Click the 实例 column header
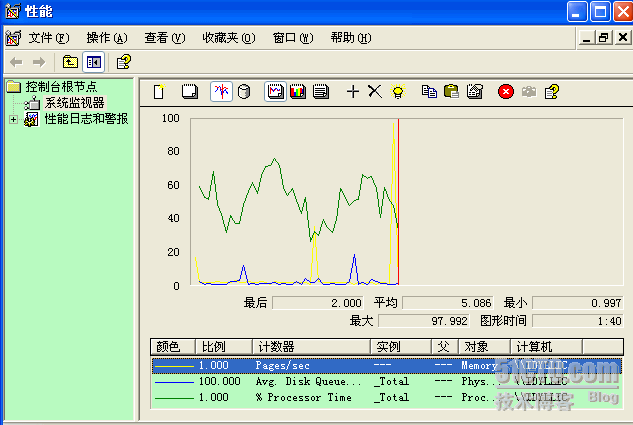This screenshot has width=633, height=425. [401, 347]
